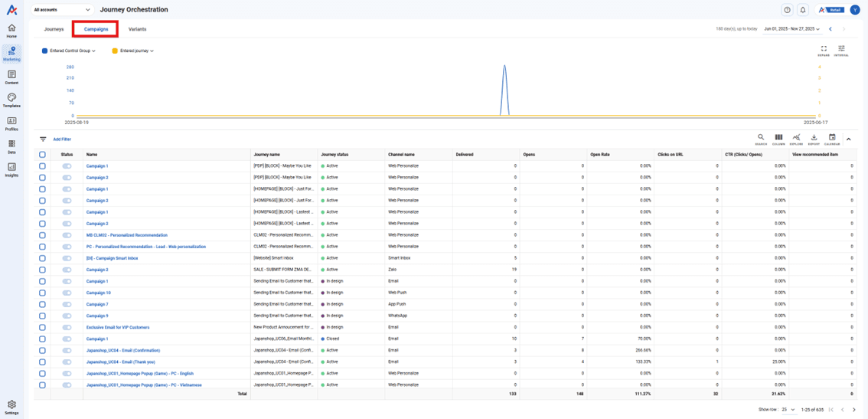Tick checkbox for Campaign 10 row

coord(43,293)
